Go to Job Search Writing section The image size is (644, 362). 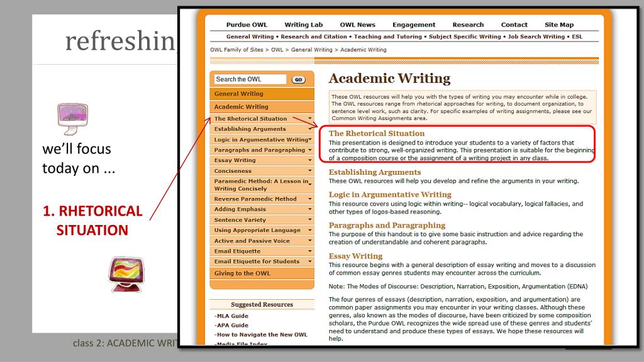click(536, 36)
